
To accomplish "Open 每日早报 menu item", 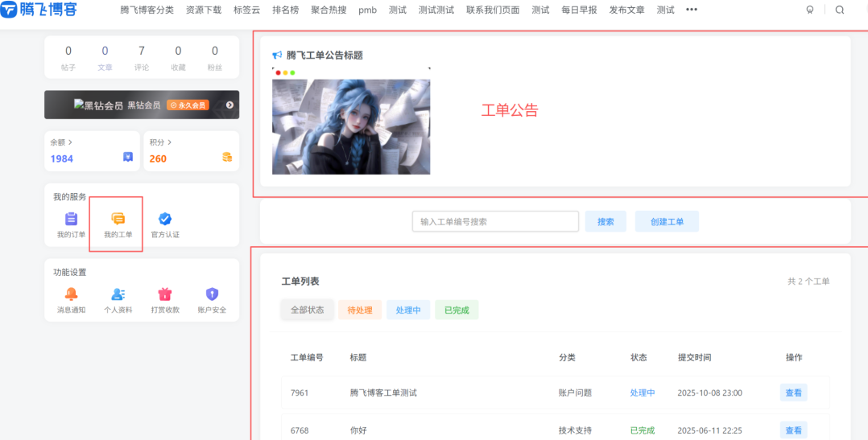I will (579, 10).
